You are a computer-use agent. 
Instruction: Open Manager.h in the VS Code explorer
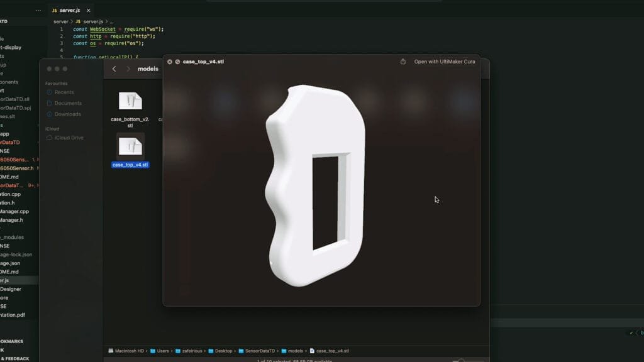11,220
